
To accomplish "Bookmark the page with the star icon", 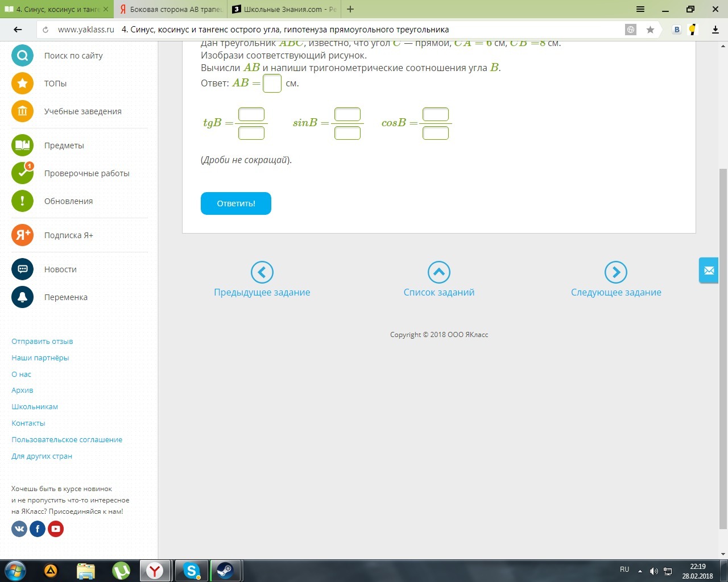I will [x=650, y=30].
